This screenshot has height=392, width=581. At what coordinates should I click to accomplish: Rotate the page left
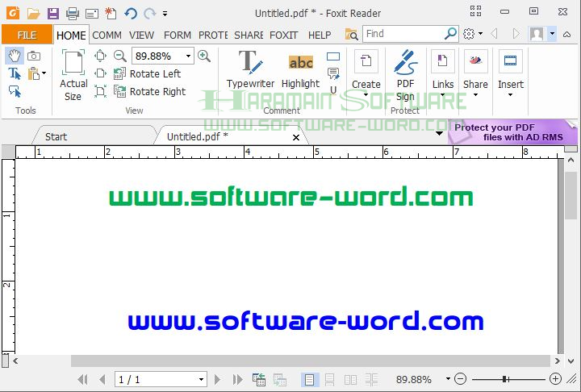[147, 73]
